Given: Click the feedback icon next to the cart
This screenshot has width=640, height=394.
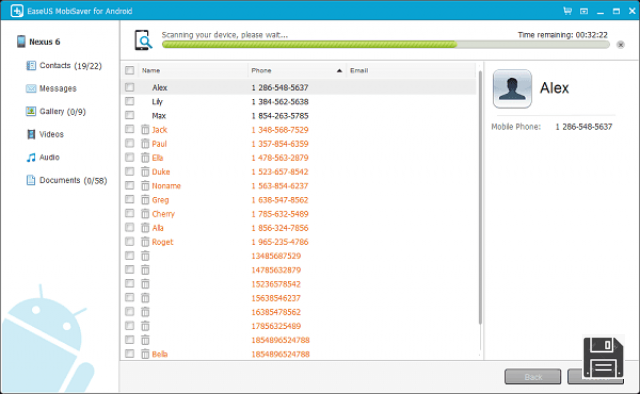Looking at the screenshot, I should click(x=584, y=11).
